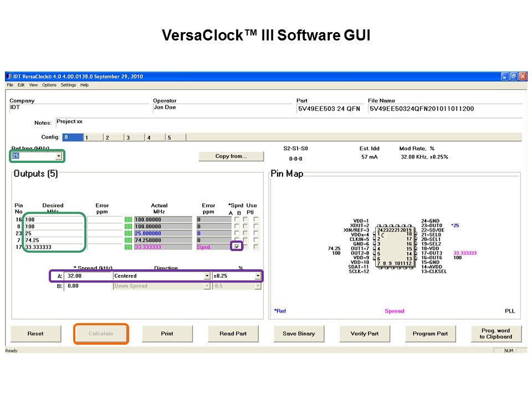
Task: Enable Spread A checkbox for pin 16
Action: pyautogui.click(x=237, y=219)
